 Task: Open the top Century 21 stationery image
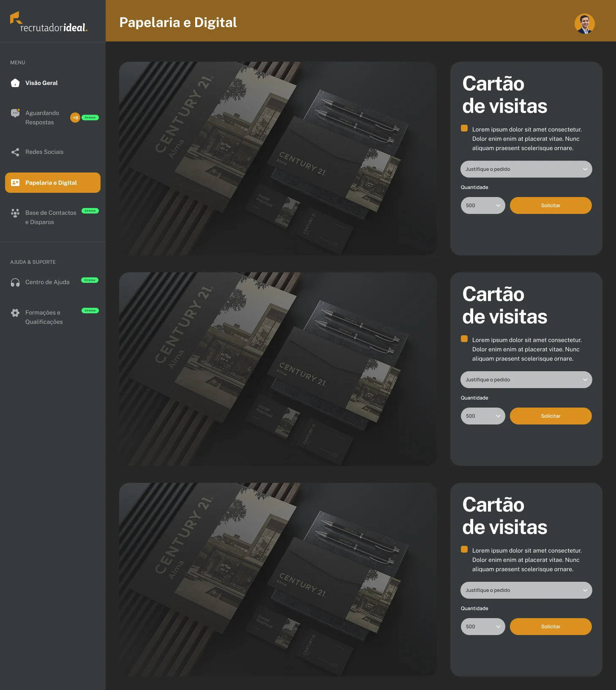(278, 159)
